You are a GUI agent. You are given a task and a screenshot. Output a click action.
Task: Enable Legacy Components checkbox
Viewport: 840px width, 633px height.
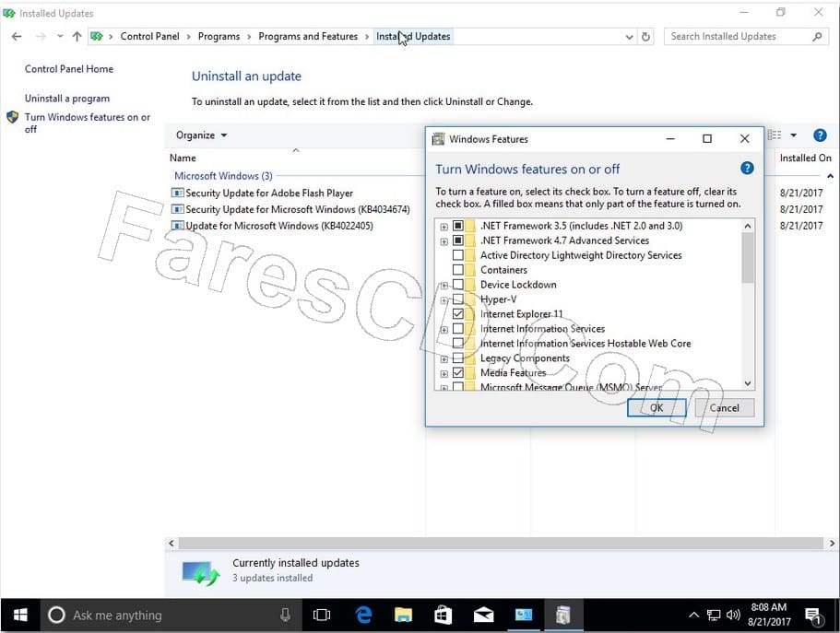(x=458, y=358)
